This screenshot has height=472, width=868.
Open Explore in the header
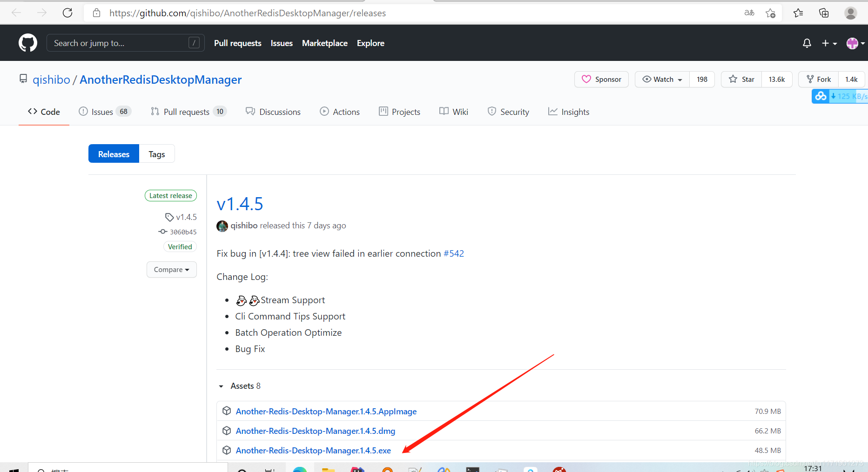[370, 43]
